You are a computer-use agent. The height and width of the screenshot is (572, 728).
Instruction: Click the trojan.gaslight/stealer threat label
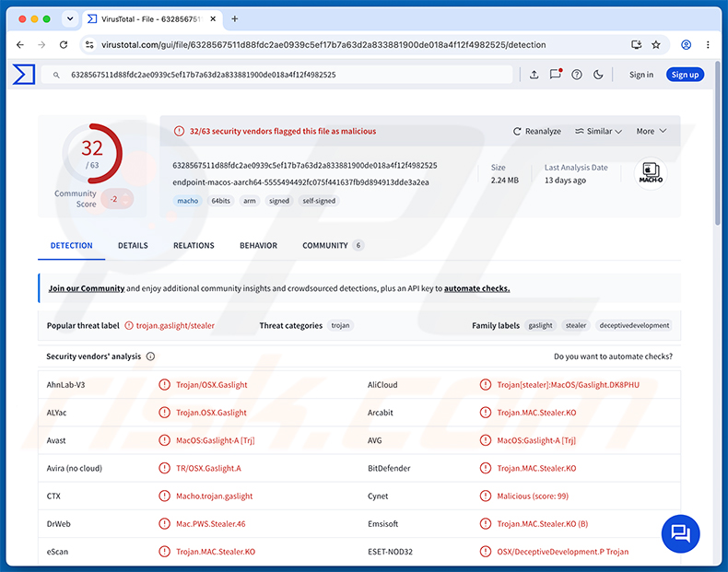pyautogui.click(x=175, y=326)
